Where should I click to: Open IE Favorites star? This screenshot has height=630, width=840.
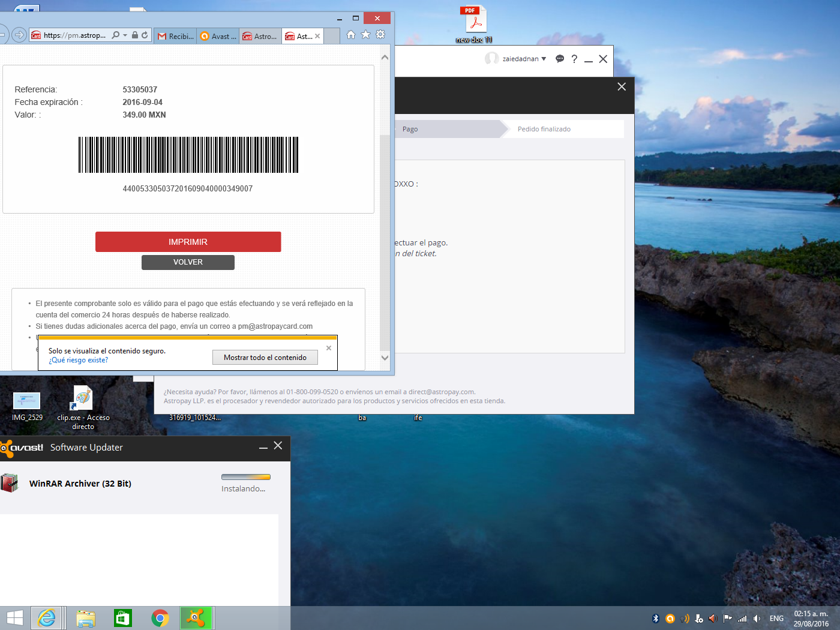[x=365, y=35]
